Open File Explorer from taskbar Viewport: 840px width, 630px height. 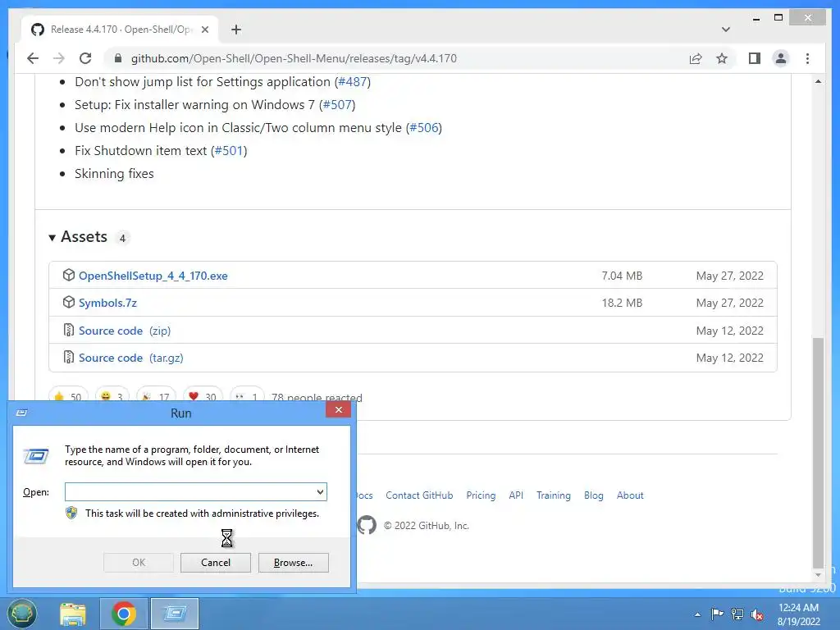[x=73, y=614]
